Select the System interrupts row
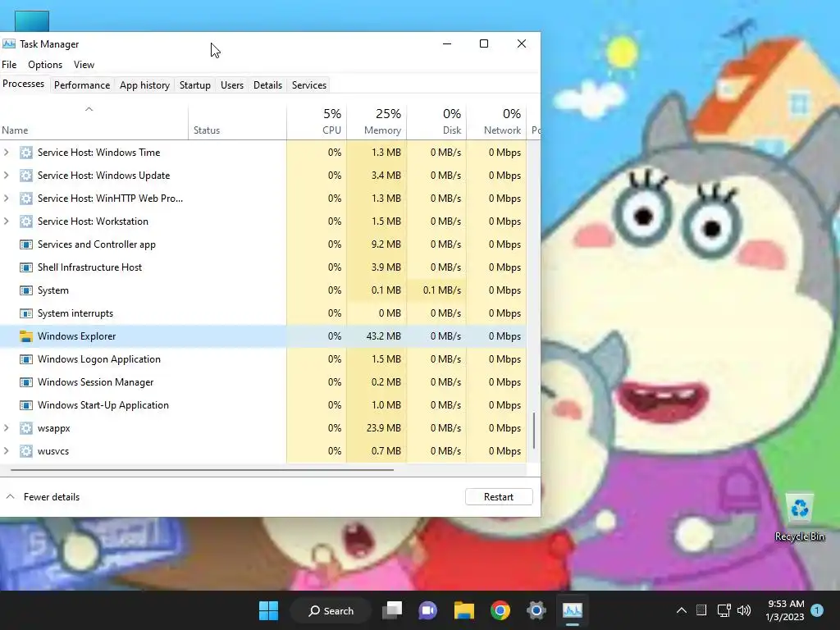Screen dimensions: 840x630 263,313
